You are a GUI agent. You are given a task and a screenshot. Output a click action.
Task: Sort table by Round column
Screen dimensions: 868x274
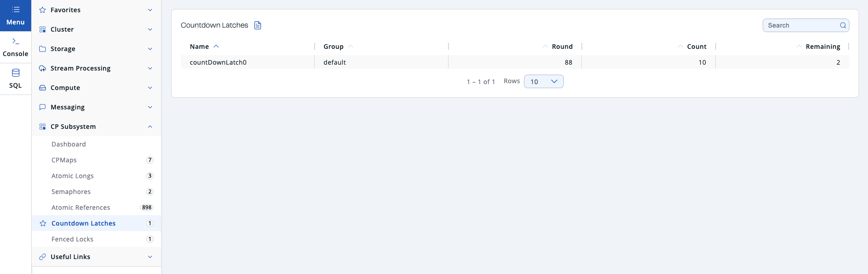point(562,47)
